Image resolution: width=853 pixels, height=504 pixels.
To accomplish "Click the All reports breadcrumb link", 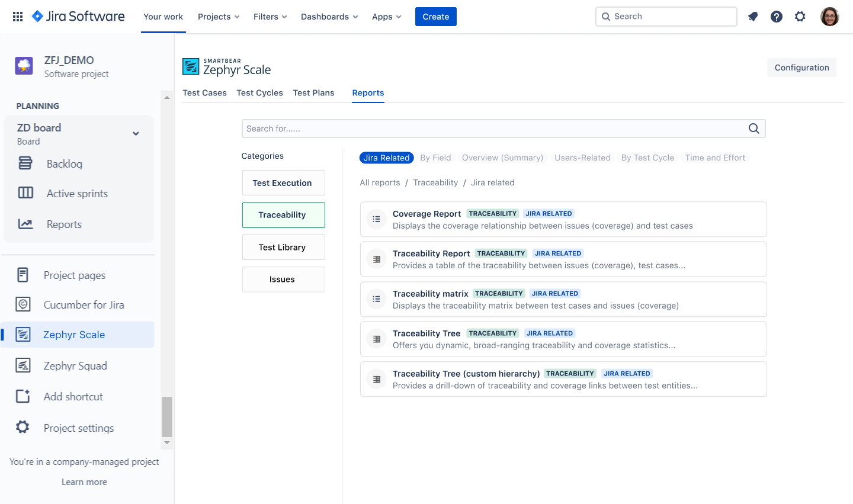I will click(x=380, y=182).
